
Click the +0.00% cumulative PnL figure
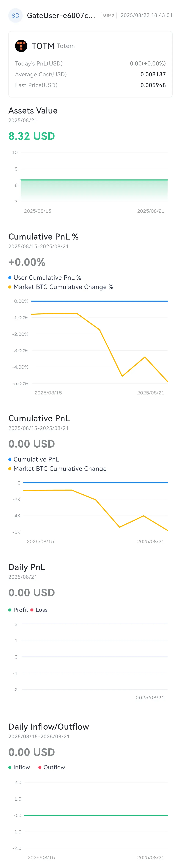pyautogui.click(x=27, y=262)
